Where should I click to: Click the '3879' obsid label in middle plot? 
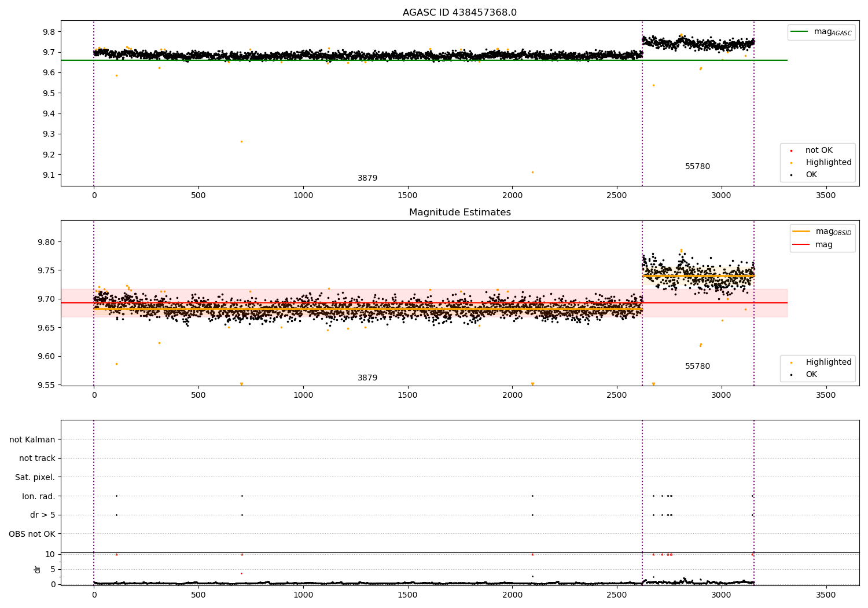(367, 378)
